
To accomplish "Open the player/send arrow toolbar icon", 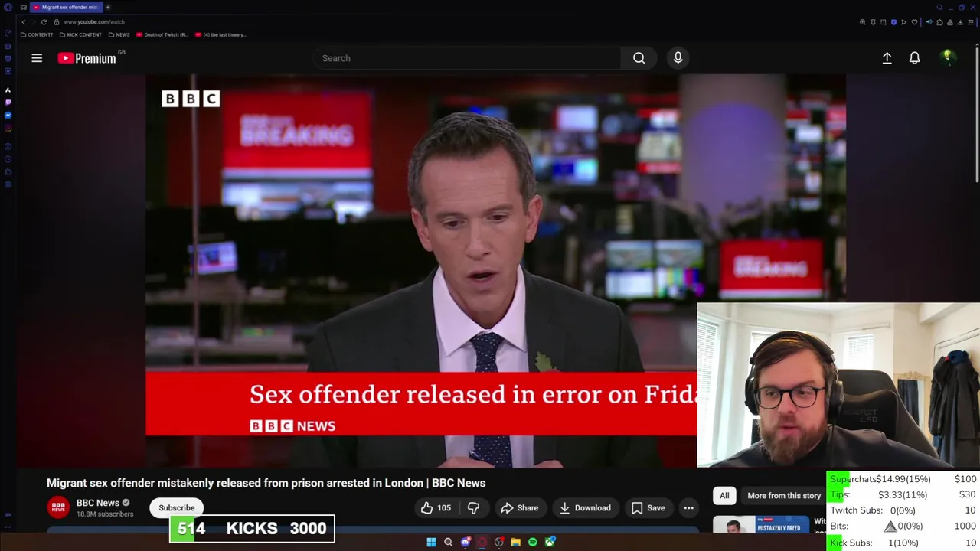I will pos(903,22).
